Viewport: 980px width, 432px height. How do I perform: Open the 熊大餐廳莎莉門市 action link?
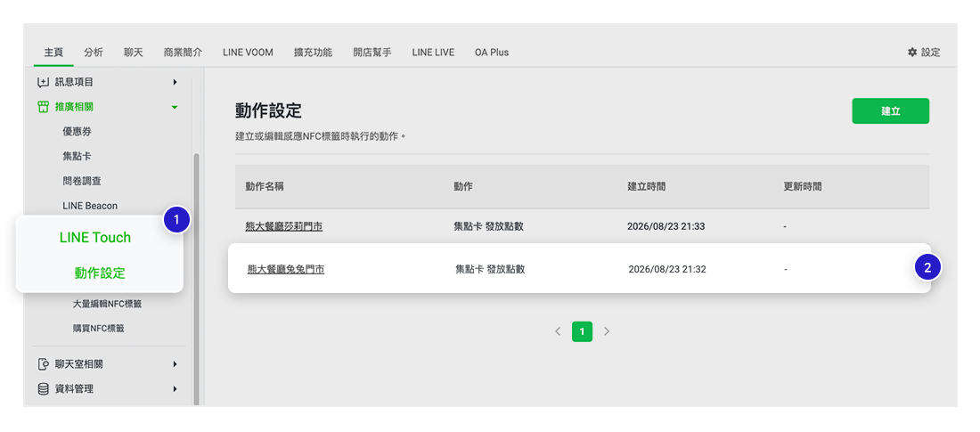point(283,226)
